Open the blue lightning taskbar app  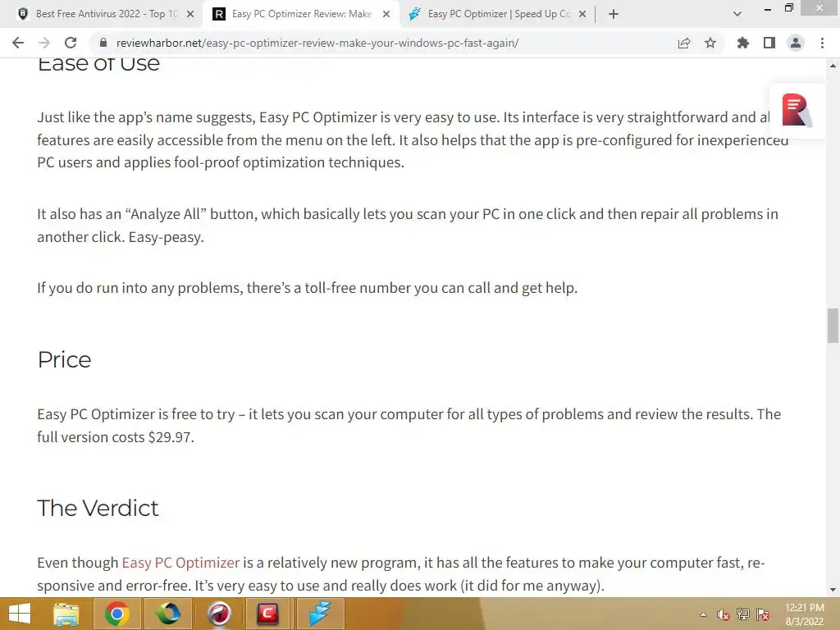click(x=319, y=614)
